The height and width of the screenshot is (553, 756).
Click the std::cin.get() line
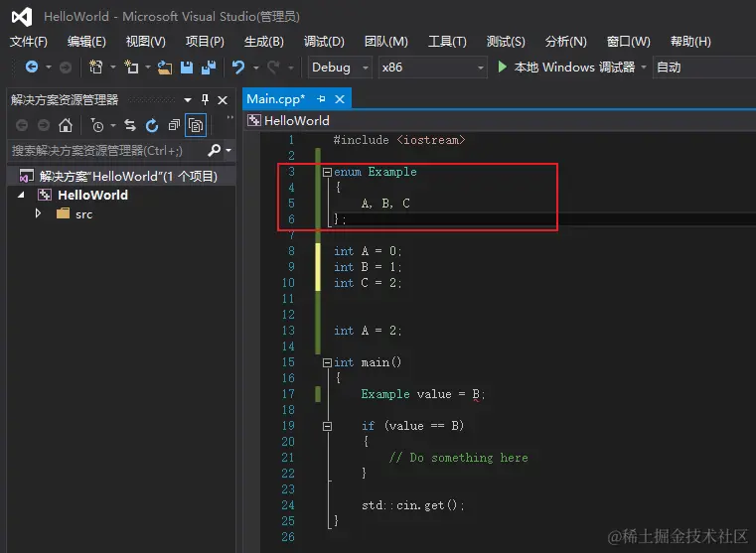(x=412, y=505)
